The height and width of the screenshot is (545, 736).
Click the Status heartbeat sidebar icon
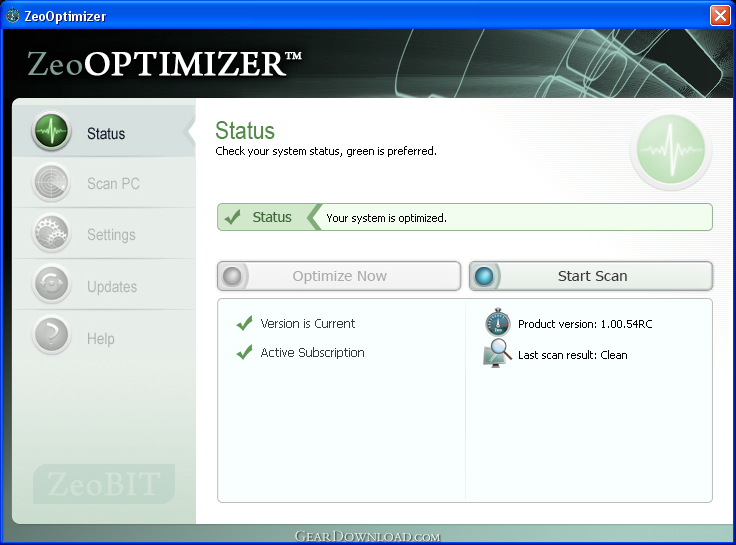click(x=51, y=131)
